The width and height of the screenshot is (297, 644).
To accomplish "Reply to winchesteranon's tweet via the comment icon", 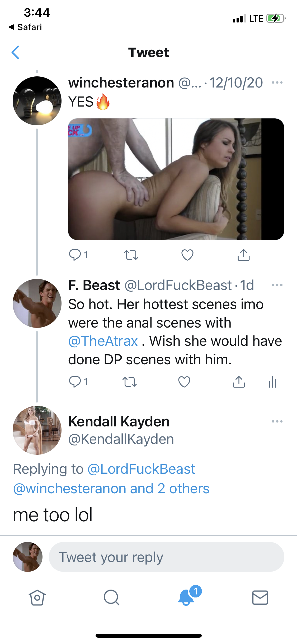I will click(75, 255).
